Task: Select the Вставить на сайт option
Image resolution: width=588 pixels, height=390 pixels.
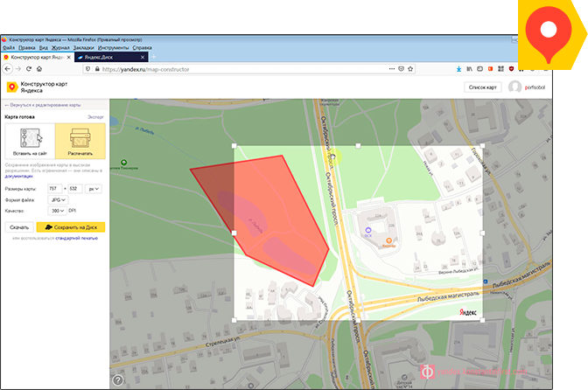Action: point(30,142)
